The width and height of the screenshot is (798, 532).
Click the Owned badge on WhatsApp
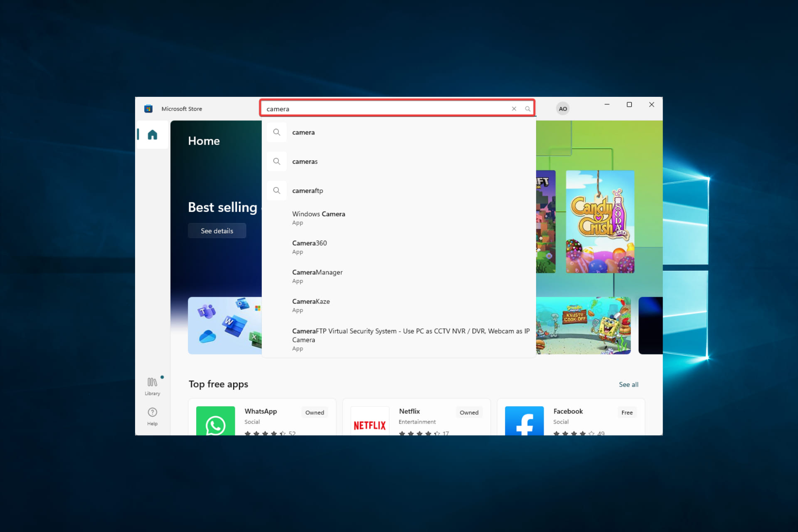tap(315, 412)
